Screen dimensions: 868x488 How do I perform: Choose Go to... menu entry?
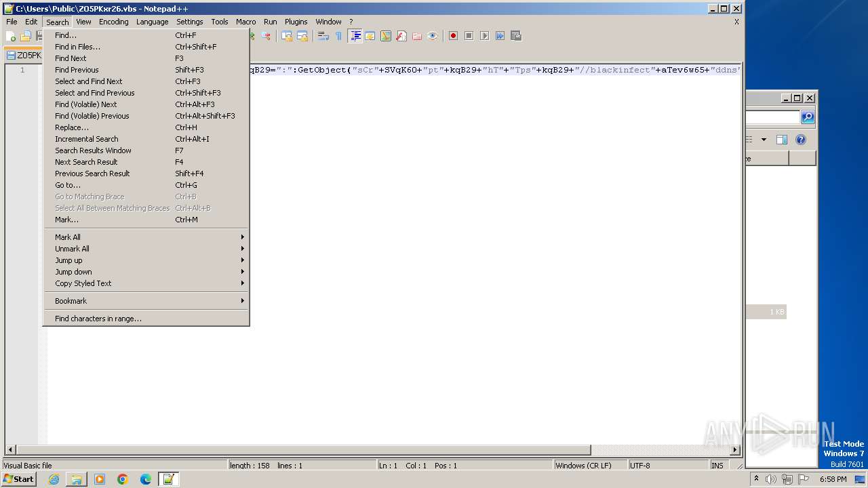tap(146, 185)
